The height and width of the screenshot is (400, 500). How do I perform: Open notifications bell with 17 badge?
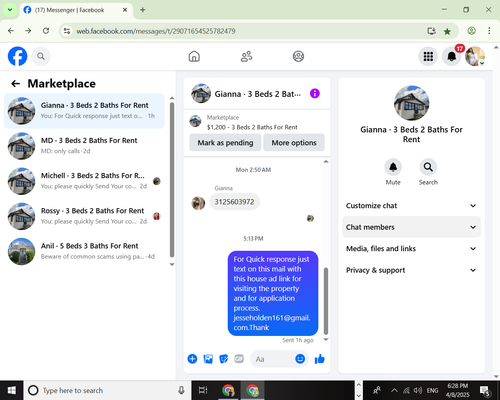(x=452, y=56)
